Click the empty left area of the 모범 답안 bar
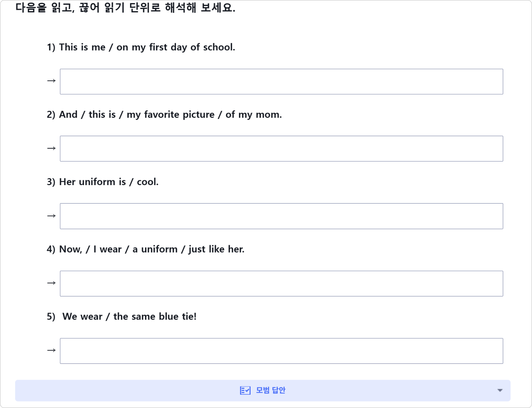 [x=107, y=390]
